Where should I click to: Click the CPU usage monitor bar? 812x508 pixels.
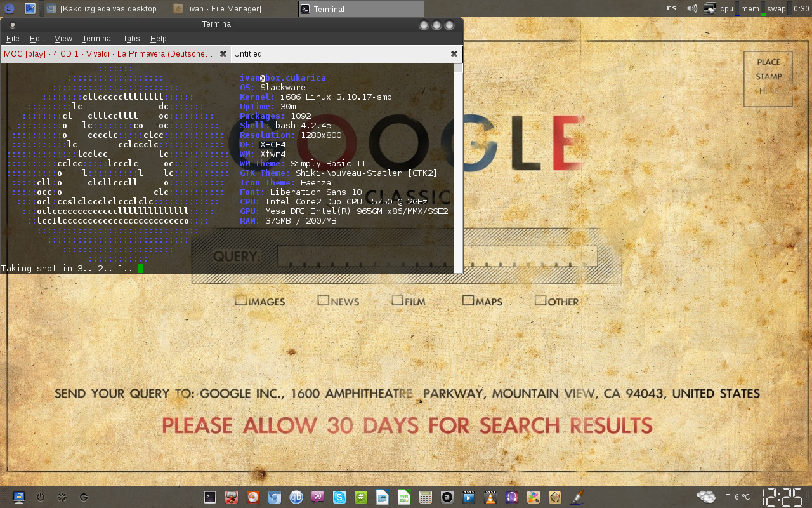736,9
